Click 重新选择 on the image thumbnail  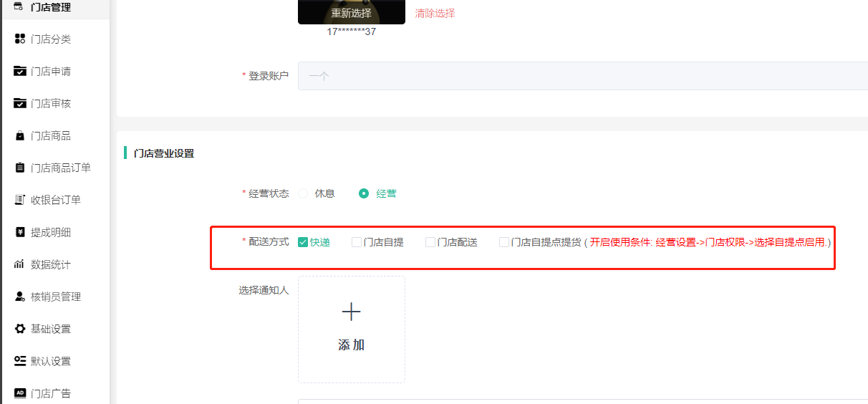pyautogui.click(x=351, y=13)
